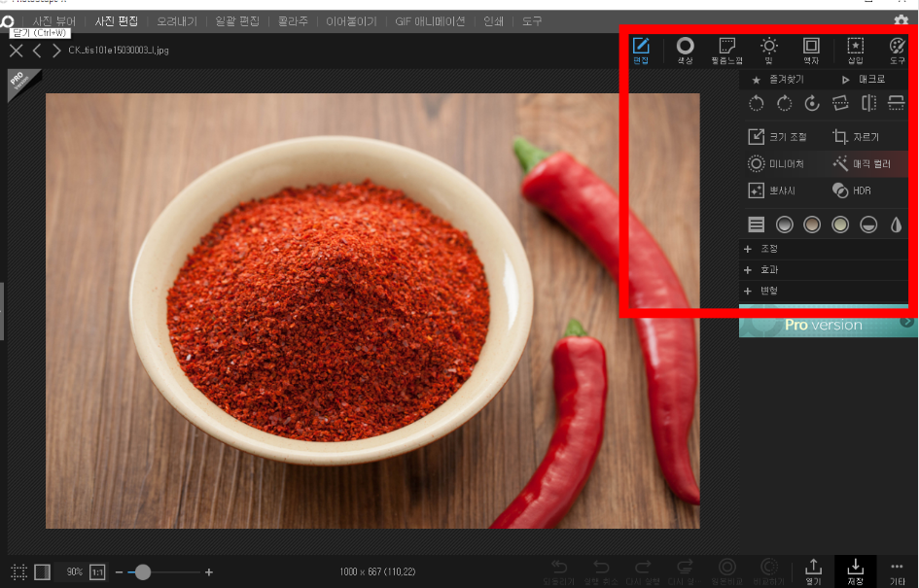Go to the next photo arrow
Viewport: 919px width, 588px height.
tap(56, 51)
